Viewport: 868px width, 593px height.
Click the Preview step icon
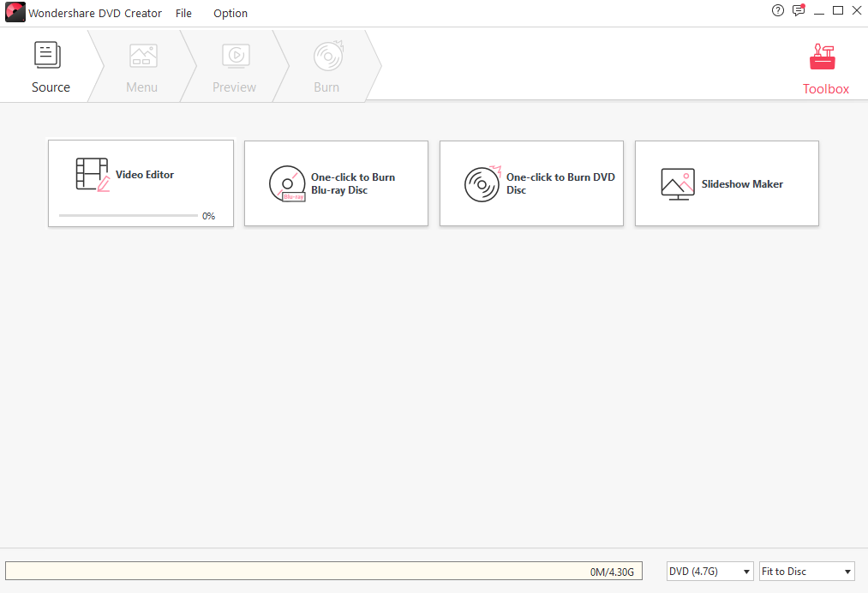tap(236, 56)
